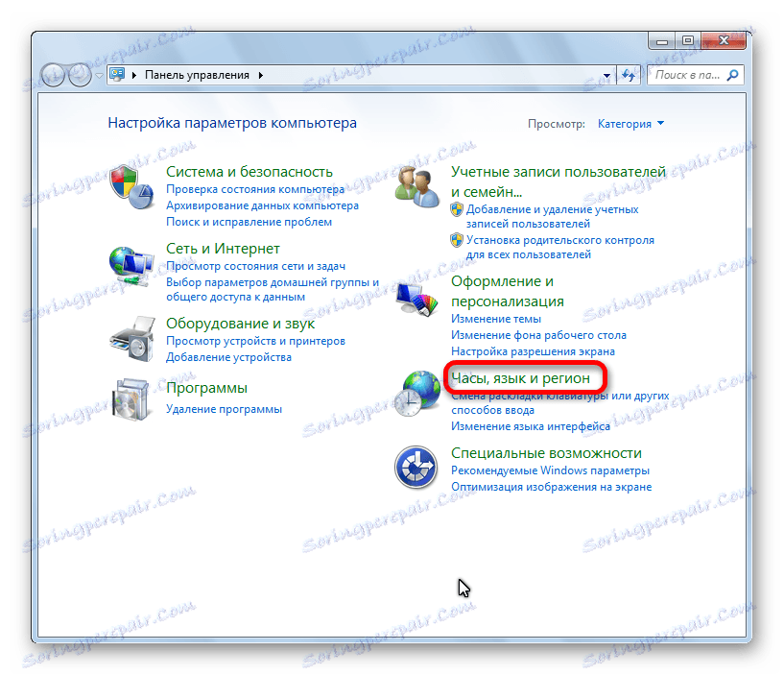Open Добавление устройства link
This screenshot has height=675, width=784.
(228, 357)
